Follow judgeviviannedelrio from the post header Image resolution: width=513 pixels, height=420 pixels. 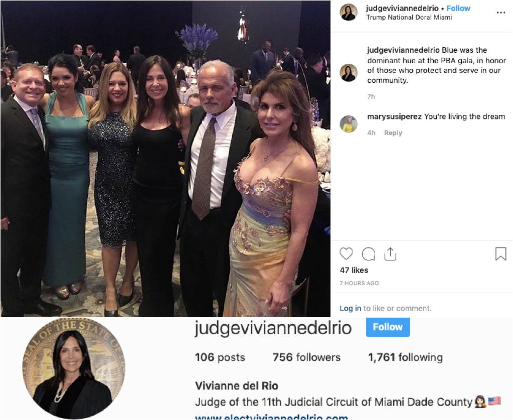coord(458,8)
